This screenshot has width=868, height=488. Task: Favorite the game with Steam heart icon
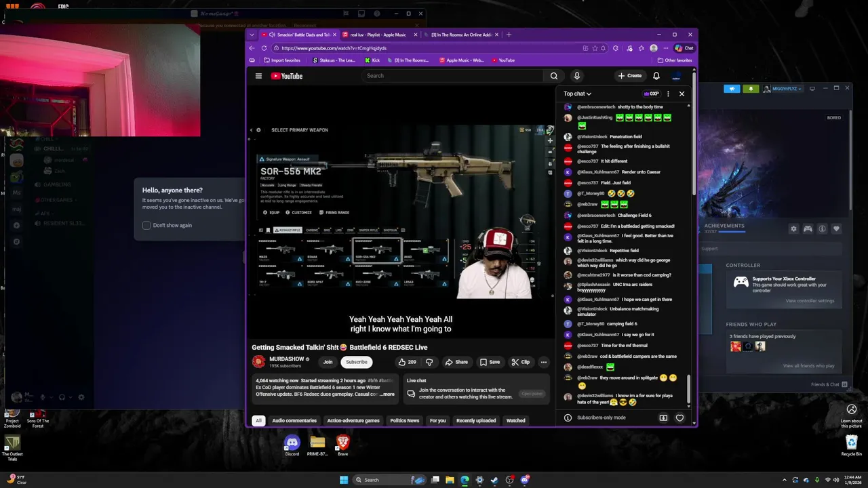click(x=836, y=229)
